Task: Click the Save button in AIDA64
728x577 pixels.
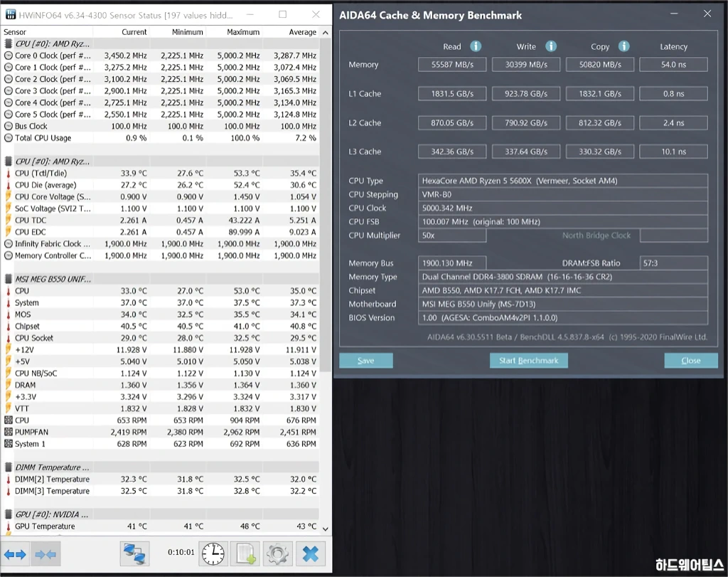Action: point(366,361)
